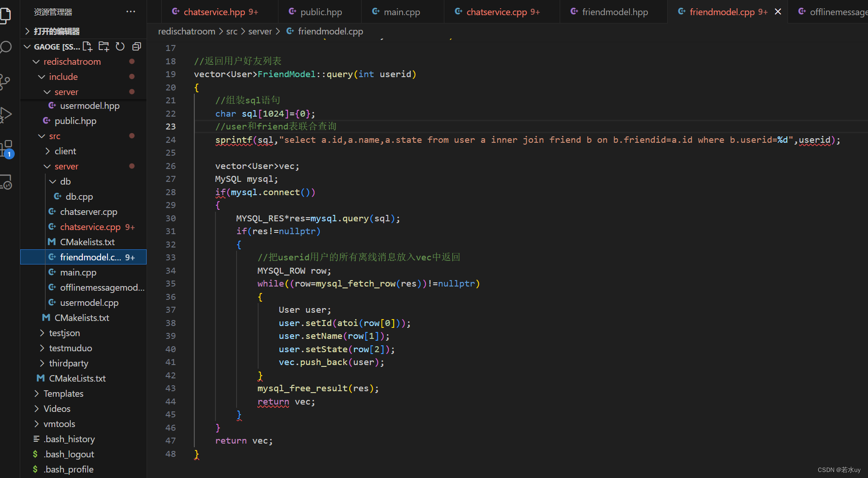The height and width of the screenshot is (478, 868).
Task: Open the Run and Debug view
Action: [x=6, y=115]
